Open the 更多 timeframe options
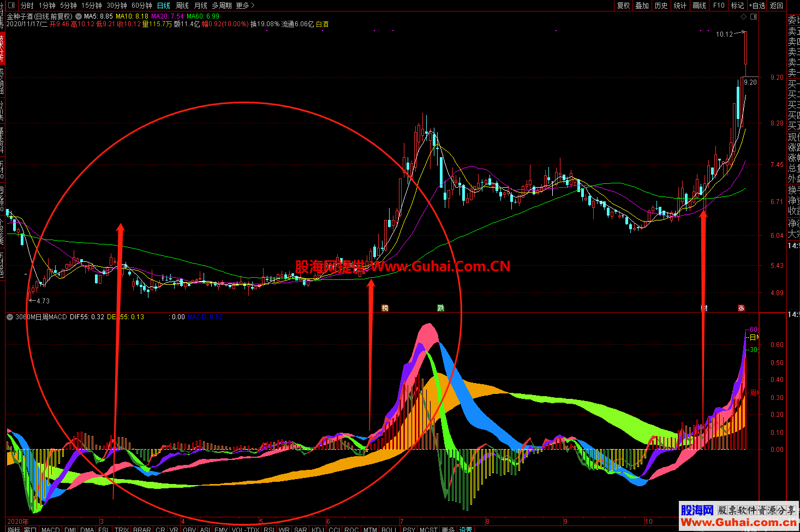Image resolution: width=800 pixels, height=532 pixels. click(245, 5)
